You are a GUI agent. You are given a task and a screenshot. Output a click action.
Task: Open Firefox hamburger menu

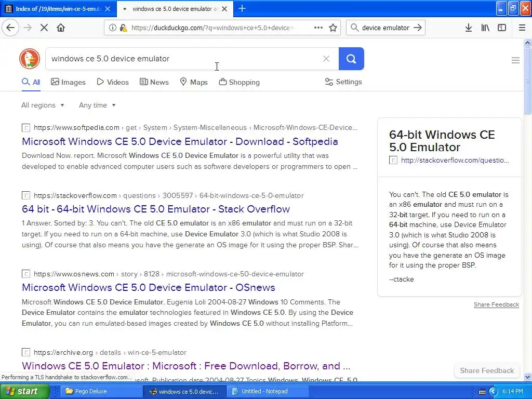[x=522, y=28]
